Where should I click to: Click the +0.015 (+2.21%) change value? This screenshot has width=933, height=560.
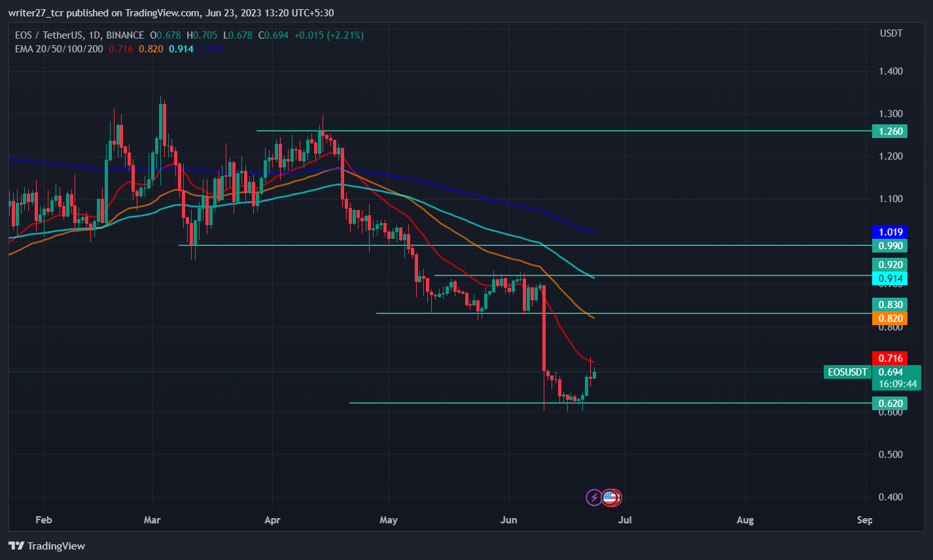pyautogui.click(x=328, y=35)
